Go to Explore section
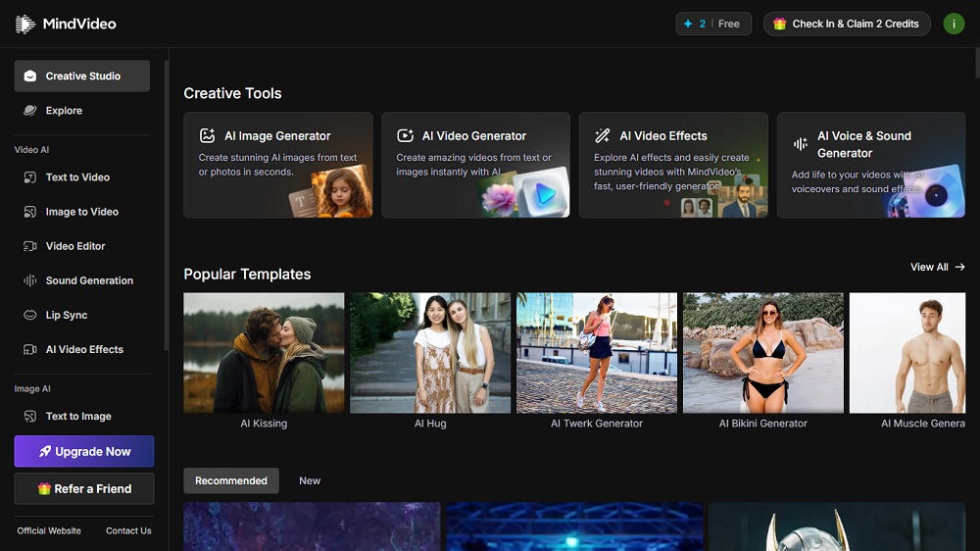The image size is (980, 551). tap(82, 110)
